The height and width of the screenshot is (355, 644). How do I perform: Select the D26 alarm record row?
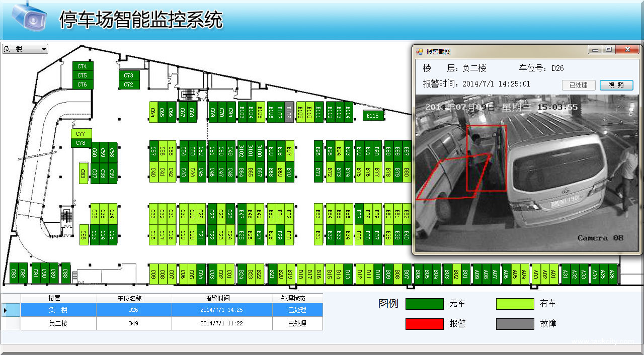coord(171,310)
